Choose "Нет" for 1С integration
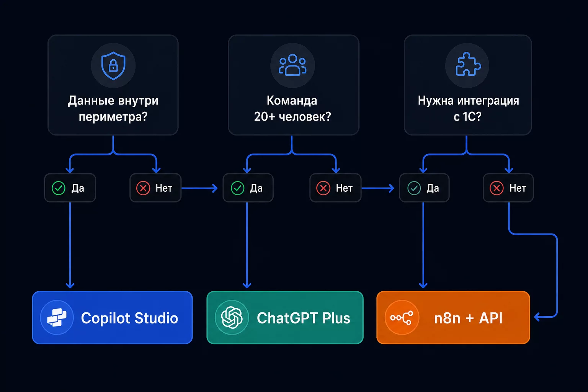588x392 pixels. click(x=508, y=188)
